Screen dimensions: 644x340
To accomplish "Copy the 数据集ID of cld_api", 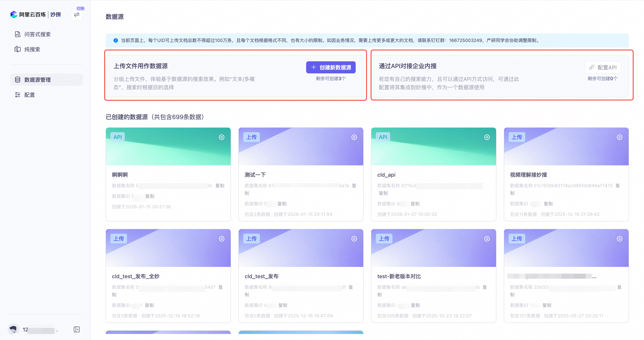I will [x=415, y=204].
